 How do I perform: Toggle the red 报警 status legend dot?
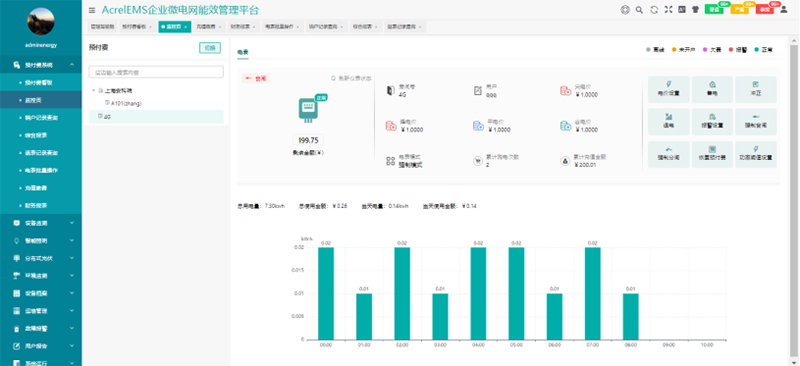[731, 50]
